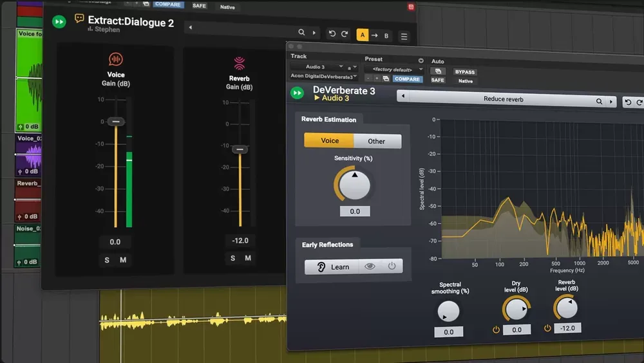Redo in DeVerberate 3 window

click(x=639, y=103)
